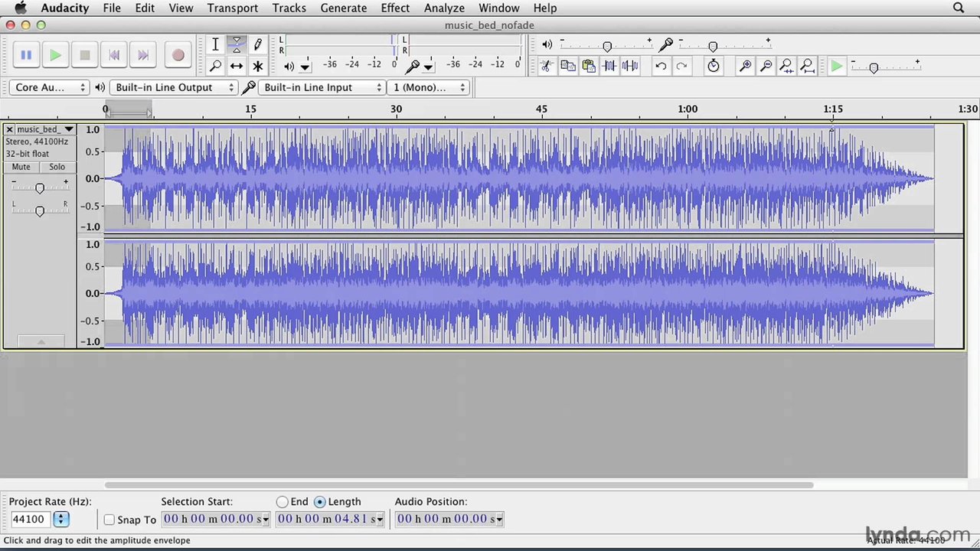Click the Fit Selection zoom icon
The height and width of the screenshot is (551, 980).
pyautogui.click(x=786, y=66)
